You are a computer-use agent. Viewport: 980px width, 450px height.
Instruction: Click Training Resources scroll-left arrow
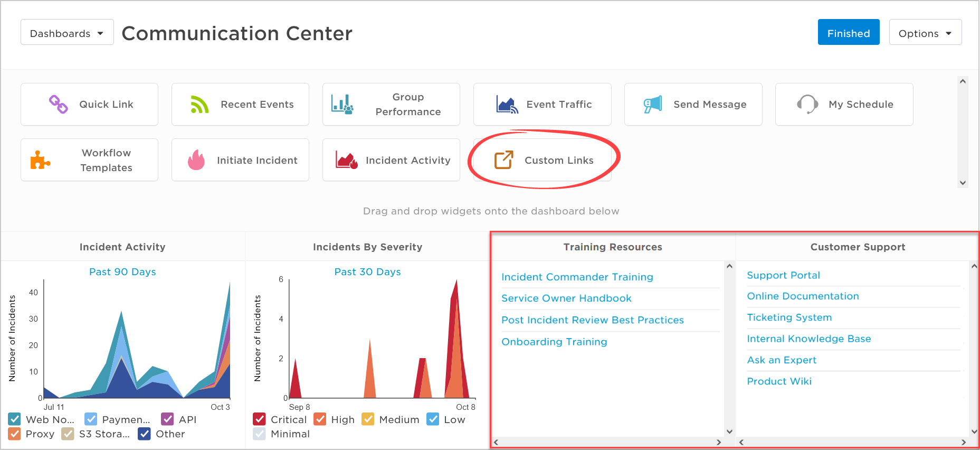tap(496, 442)
